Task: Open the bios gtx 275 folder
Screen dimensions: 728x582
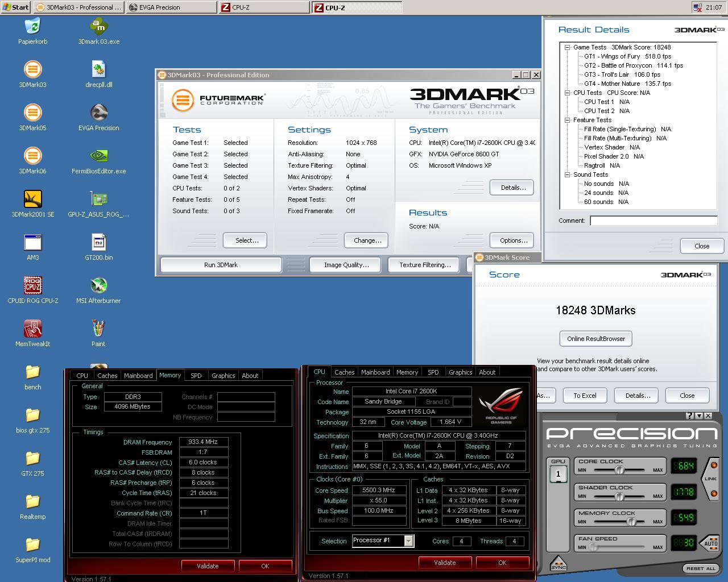Action: pyautogui.click(x=32, y=420)
